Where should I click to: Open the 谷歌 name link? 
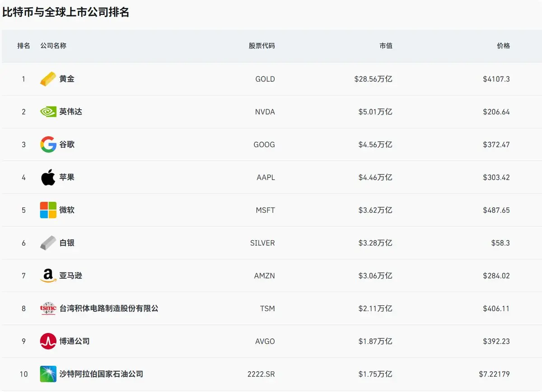[67, 145]
